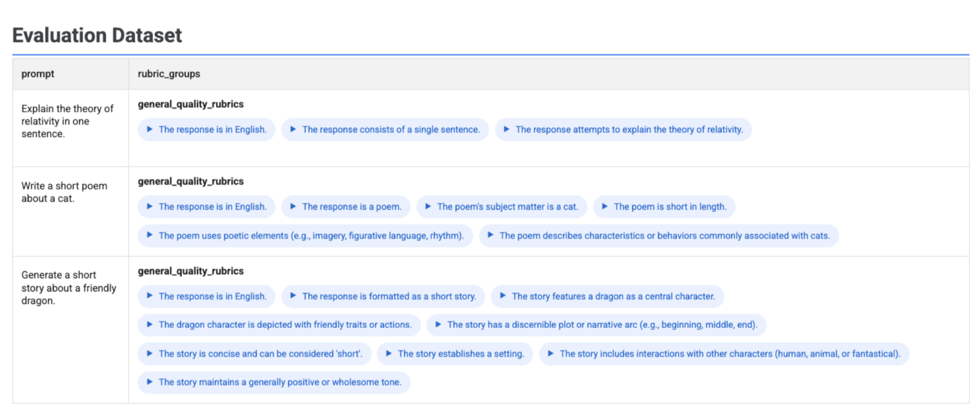Click the 'prompt' column header
Viewport: 980px width, 416px height.
pyautogui.click(x=38, y=74)
